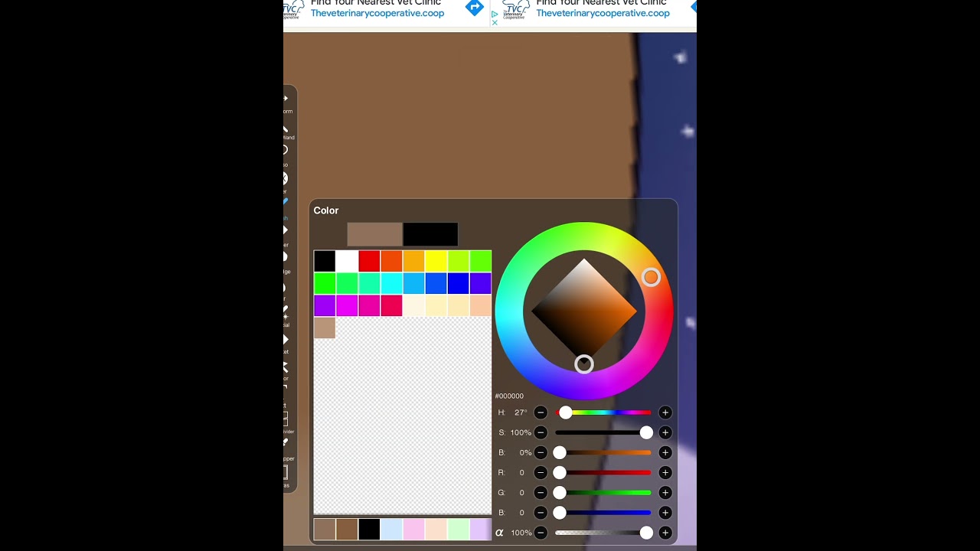Image resolution: width=980 pixels, height=551 pixels.
Task: Pick the peach swatch ending third row
Action: (480, 305)
